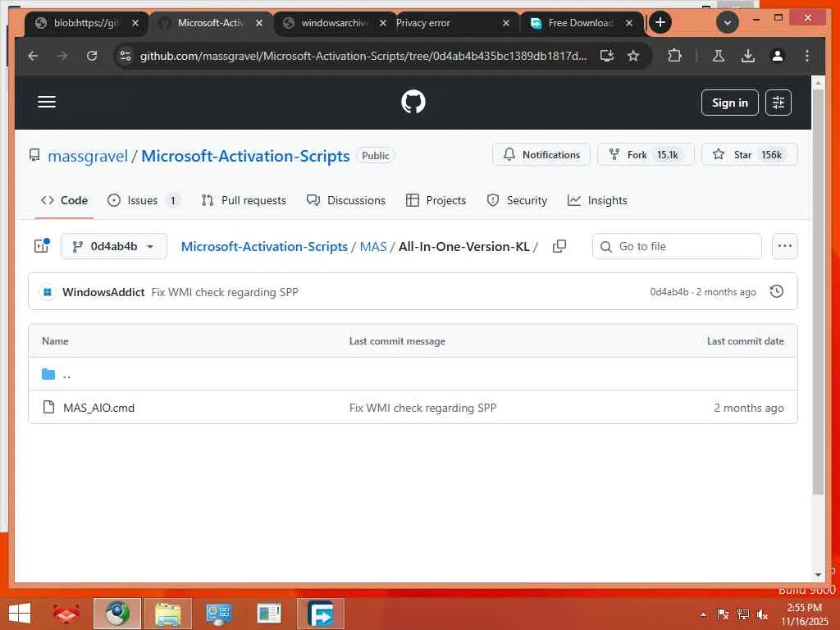
Task: Open the MAS_AIO.cmd file
Action: pos(98,408)
